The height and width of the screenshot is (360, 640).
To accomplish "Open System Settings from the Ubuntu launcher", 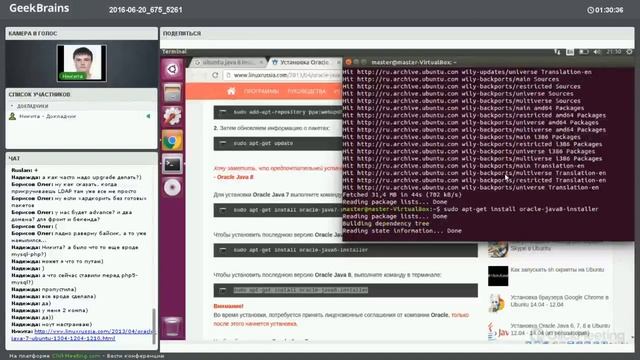I will click(172, 116).
